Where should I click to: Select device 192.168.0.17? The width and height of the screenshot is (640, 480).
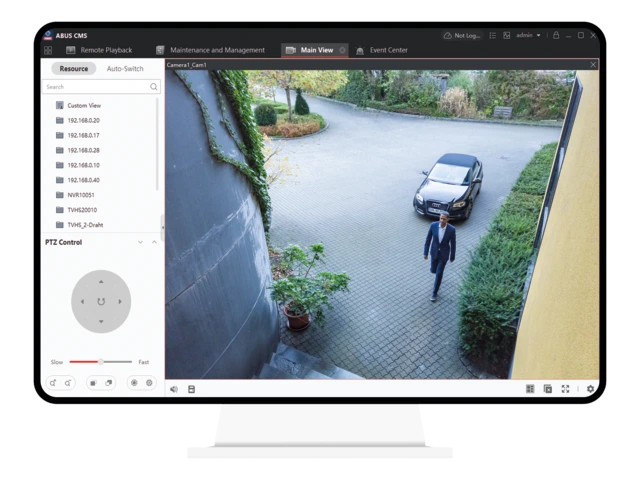(83, 135)
